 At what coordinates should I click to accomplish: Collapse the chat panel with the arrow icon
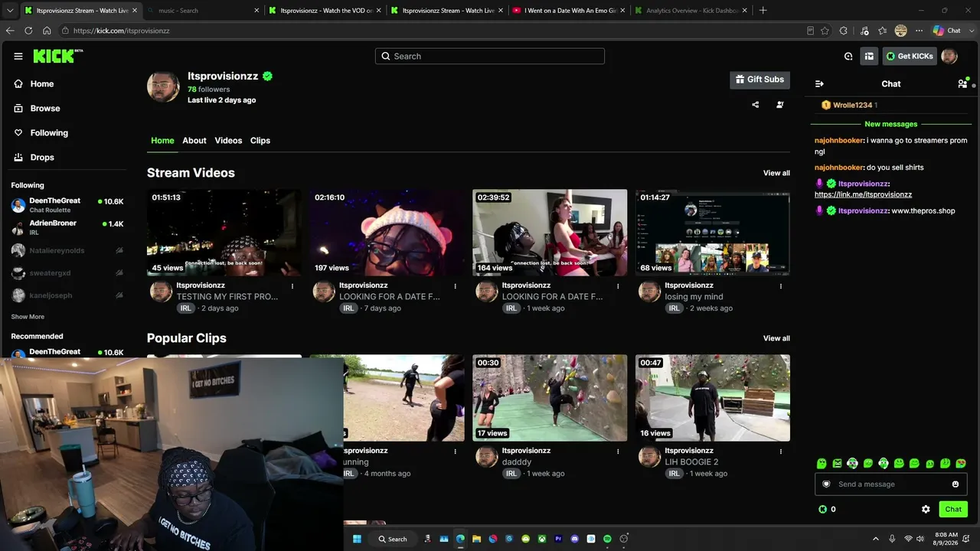pyautogui.click(x=819, y=83)
